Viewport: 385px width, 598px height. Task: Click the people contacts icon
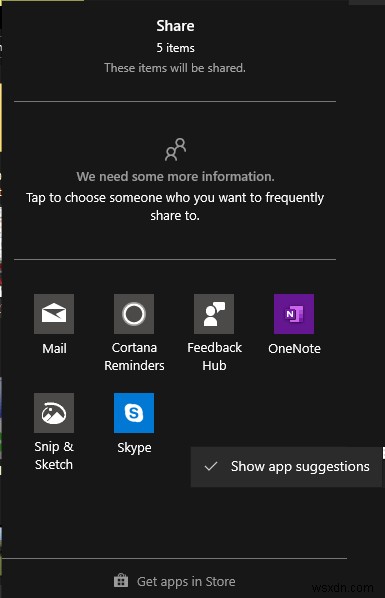point(176,150)
